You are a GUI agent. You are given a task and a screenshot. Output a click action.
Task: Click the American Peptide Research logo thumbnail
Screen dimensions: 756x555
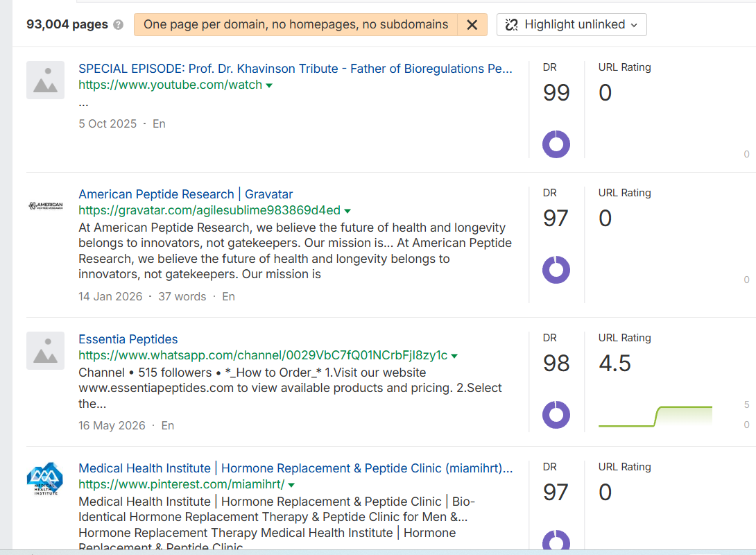click(45, 205)
